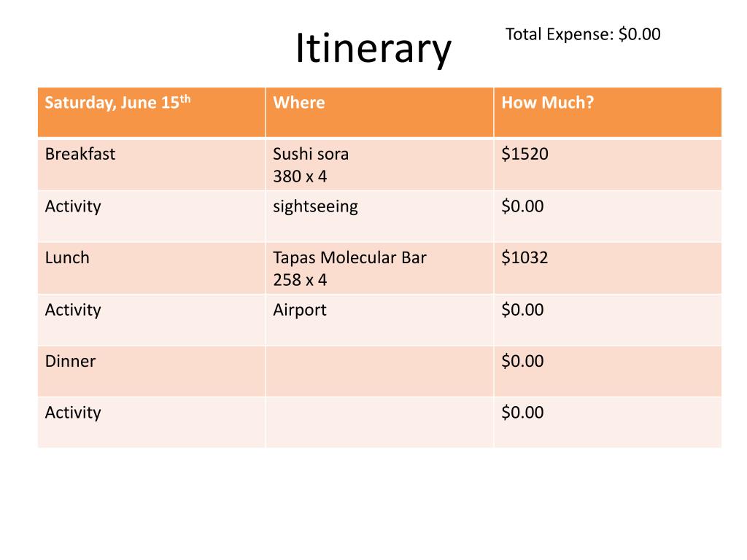Click the Breakfast row label

click(152, 165)
